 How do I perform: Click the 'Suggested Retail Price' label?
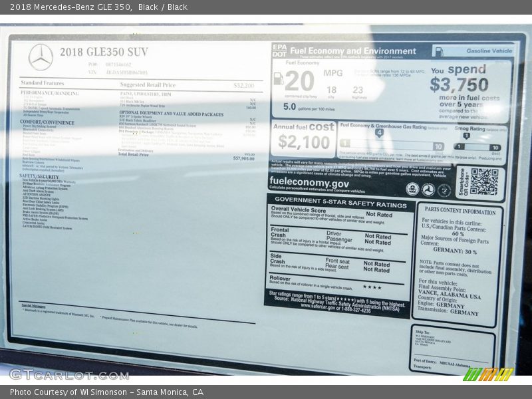(148, 85)
